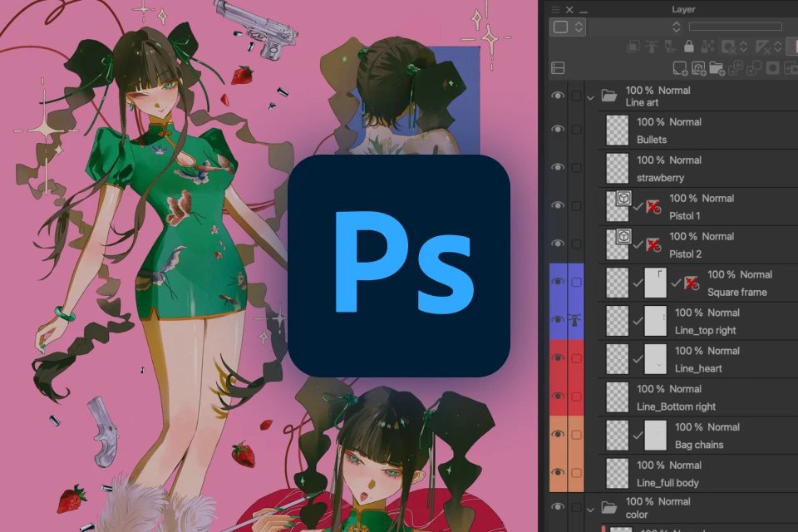Image resolution: width=798 pixels, height=532 pixels.
Task: Toggle the Square frame layer eye
Action: [x=558, y=282]
